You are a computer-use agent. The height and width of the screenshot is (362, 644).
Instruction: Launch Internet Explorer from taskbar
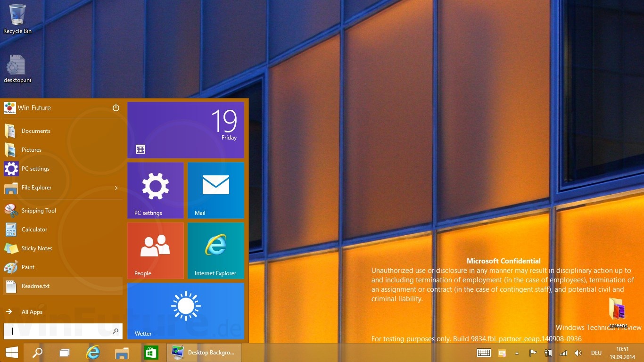pos(93,353)
